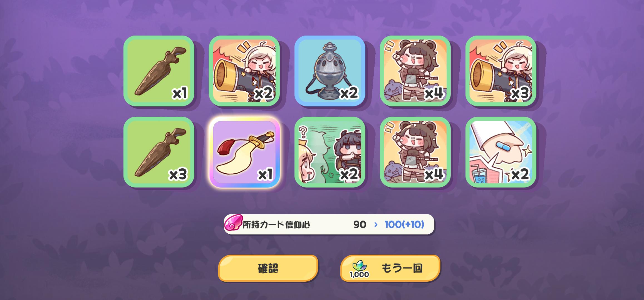Tap the bottom-row bear girl card x4
The width and height of the screenshot is (644, 300).
coord(415,152)
